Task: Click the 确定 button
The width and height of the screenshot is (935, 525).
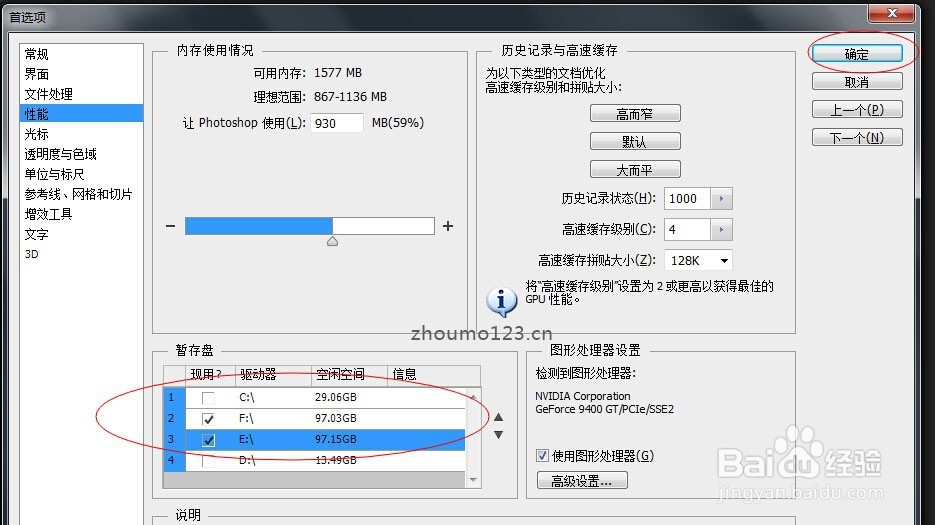Action: click(857, 54)
